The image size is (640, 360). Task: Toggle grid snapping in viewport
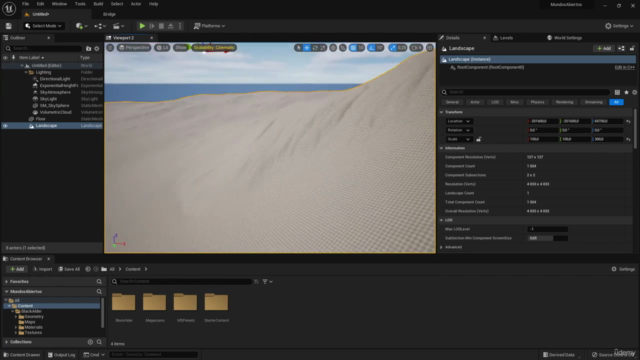[353, 48]
